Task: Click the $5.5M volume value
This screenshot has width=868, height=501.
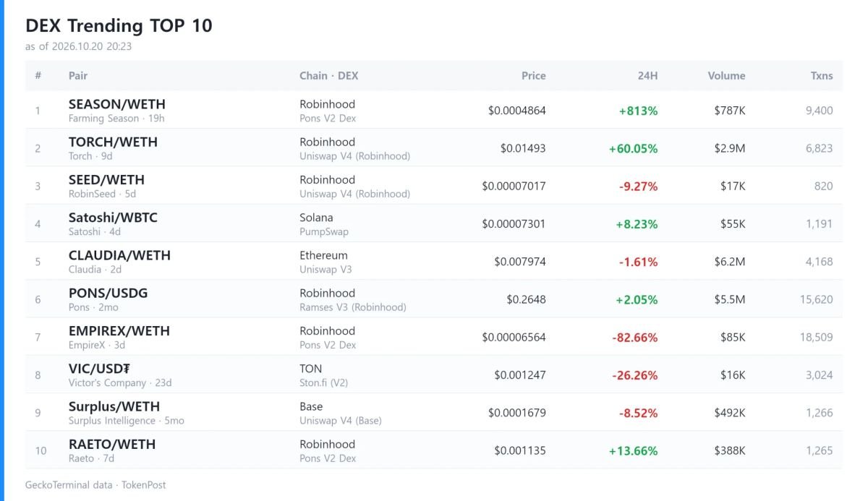Action: point(730,299)
